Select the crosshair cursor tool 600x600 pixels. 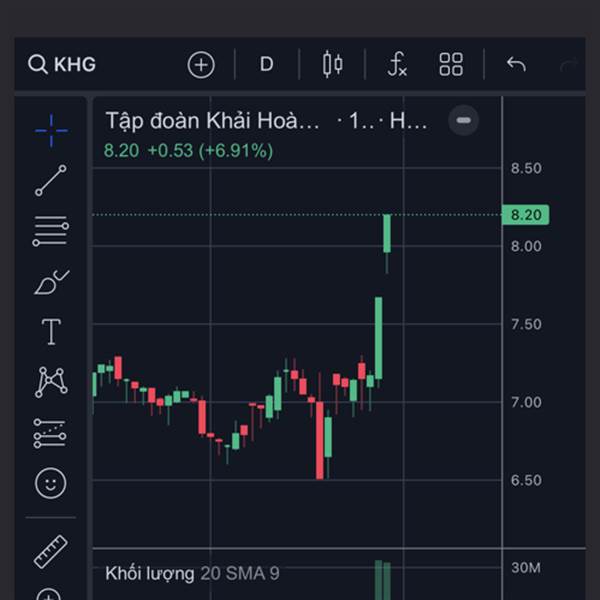(51, 130)
